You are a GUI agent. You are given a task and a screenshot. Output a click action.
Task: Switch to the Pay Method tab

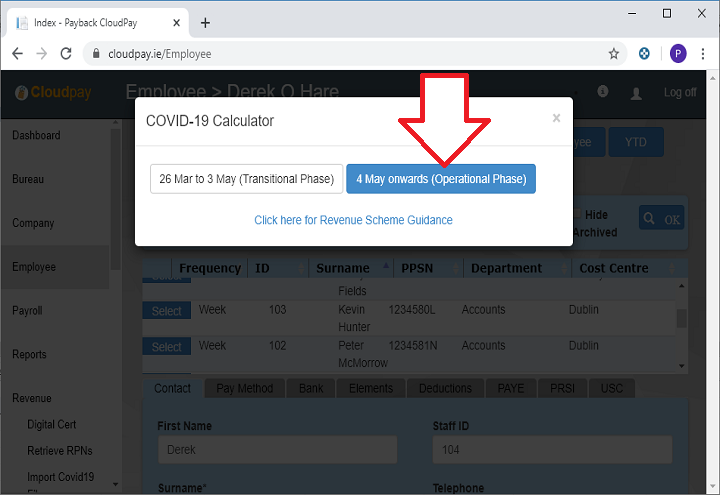245,388
